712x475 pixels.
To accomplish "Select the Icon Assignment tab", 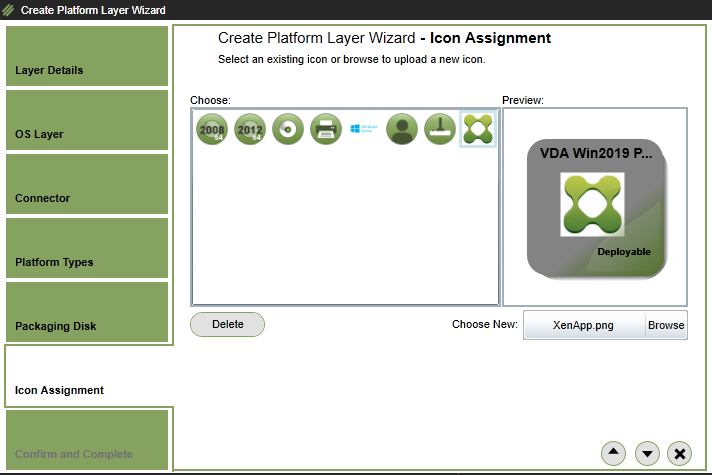I will point(89,376).
